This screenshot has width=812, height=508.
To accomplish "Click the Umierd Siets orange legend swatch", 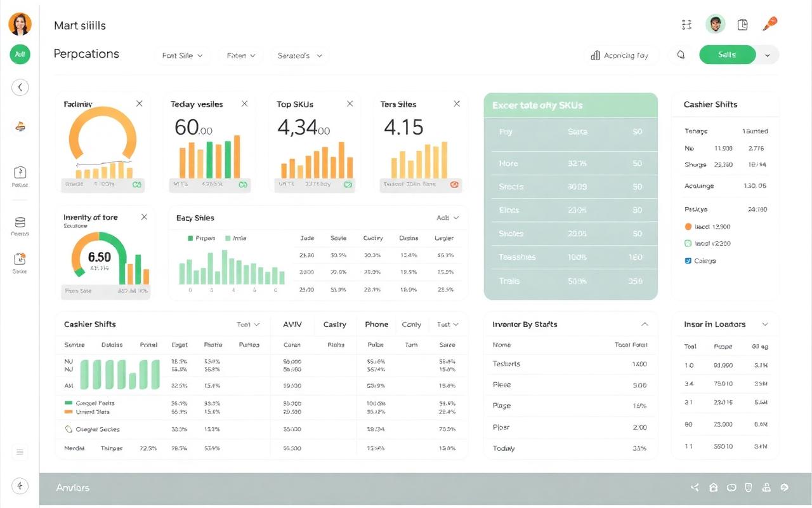I will click(69, 411).
